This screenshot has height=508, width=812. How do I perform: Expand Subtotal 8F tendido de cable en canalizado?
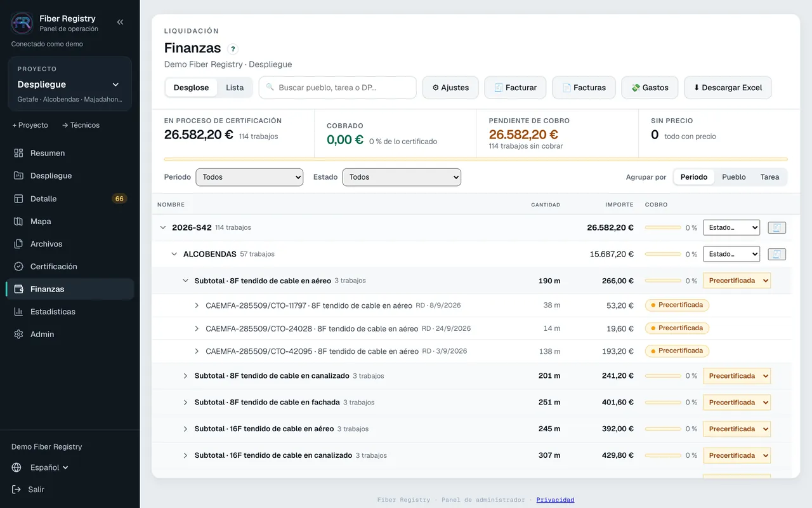(185, 376)
